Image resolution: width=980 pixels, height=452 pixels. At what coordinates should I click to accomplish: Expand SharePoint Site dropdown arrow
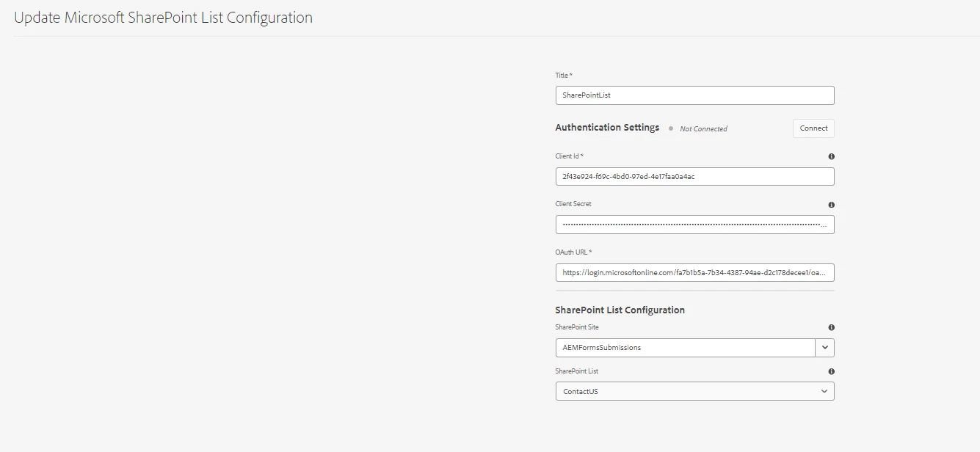824,348
